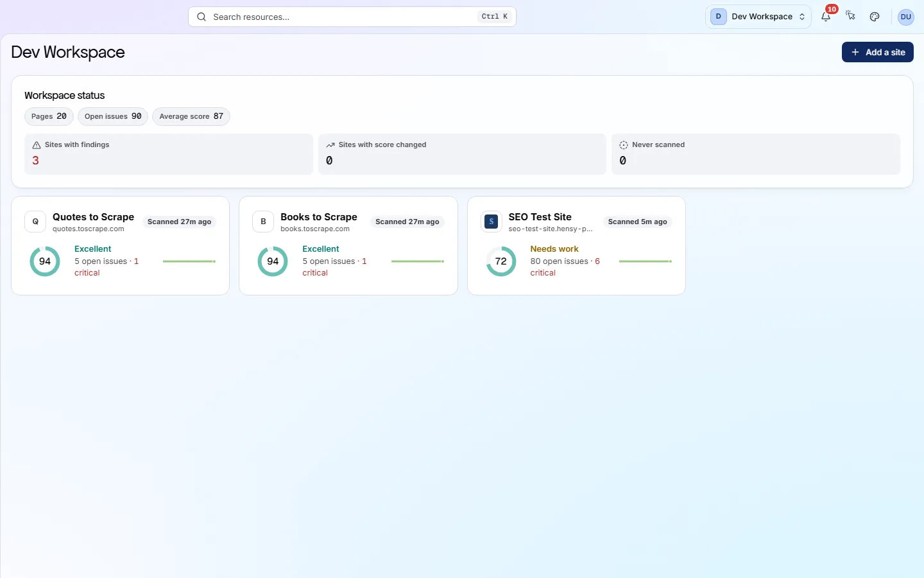This screenshot has width=924, height=578.
Task: Open the DU user avatar menu
Action: click(x=906, y=17)
